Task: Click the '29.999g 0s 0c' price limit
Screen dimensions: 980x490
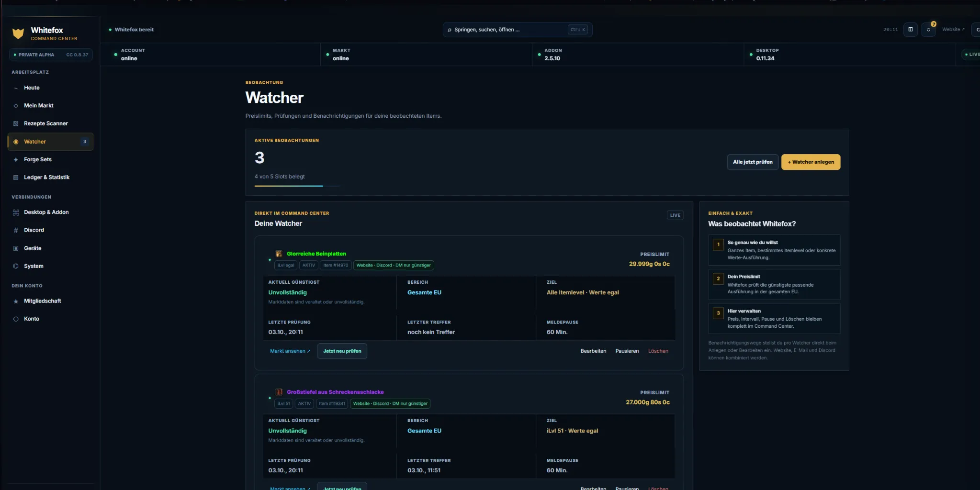Action: [649, 264]
